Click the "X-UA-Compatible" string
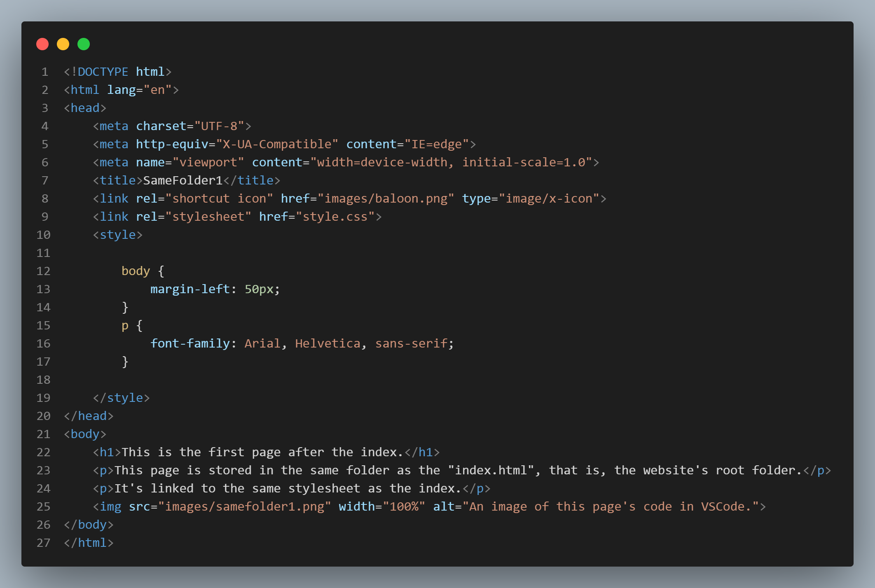The height and width of the screenshot is (588, 875). coord(277,144)
